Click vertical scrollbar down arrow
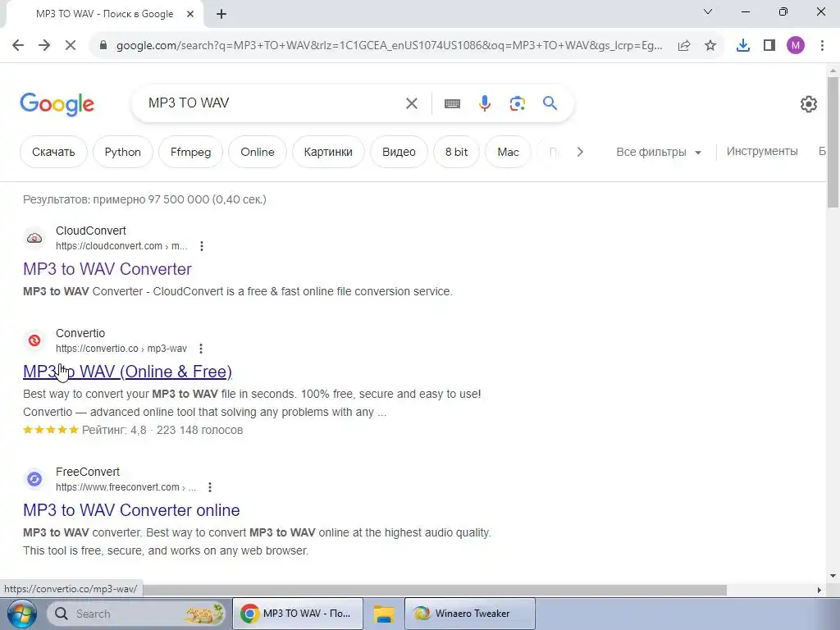840x630 pixels. coord(833,576)
